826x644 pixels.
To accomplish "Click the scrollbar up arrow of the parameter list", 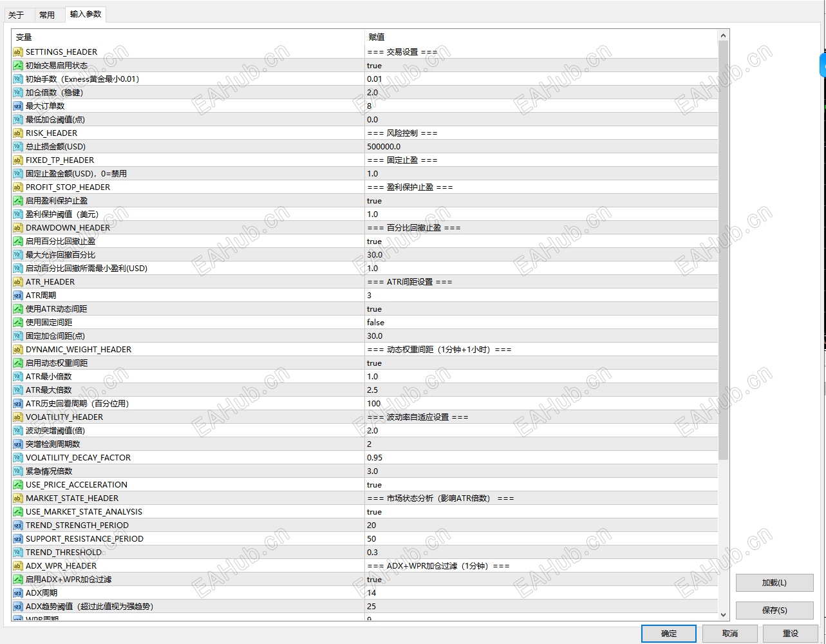I will pyautogui.click(x=724, y=36).
